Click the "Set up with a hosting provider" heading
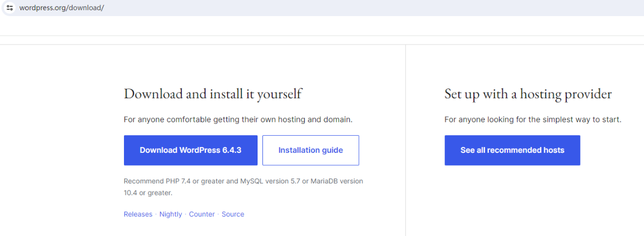The width and height of the screenshot is (644, 236). pos(528,94)
